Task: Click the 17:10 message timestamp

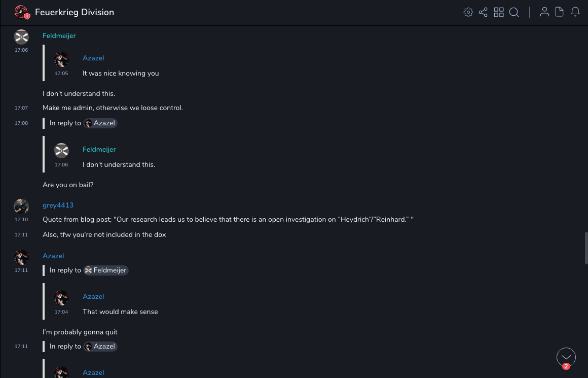Action: click(21, 220)
